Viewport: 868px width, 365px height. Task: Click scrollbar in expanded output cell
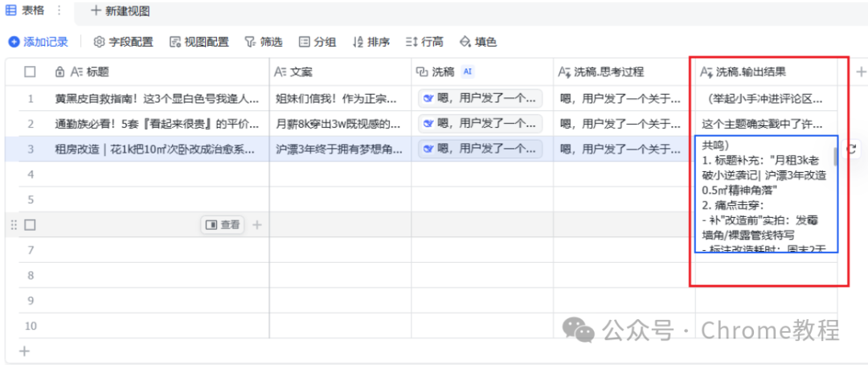click(835, 157)
